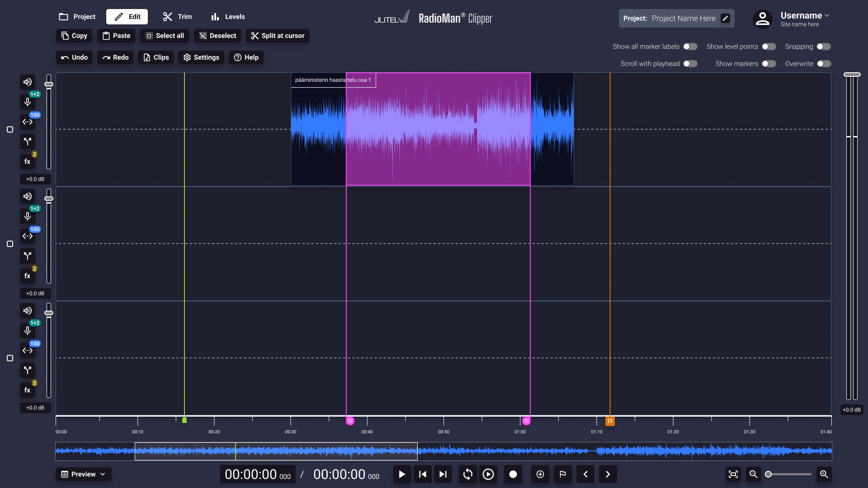Click the flag marker button
This screenshot has width=868, height=488.
(563, 474)
